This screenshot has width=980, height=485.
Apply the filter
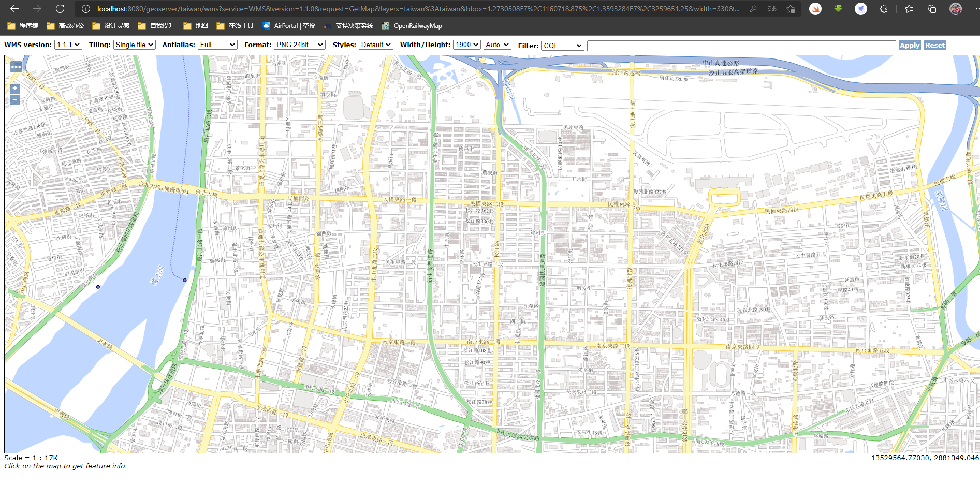910,46
